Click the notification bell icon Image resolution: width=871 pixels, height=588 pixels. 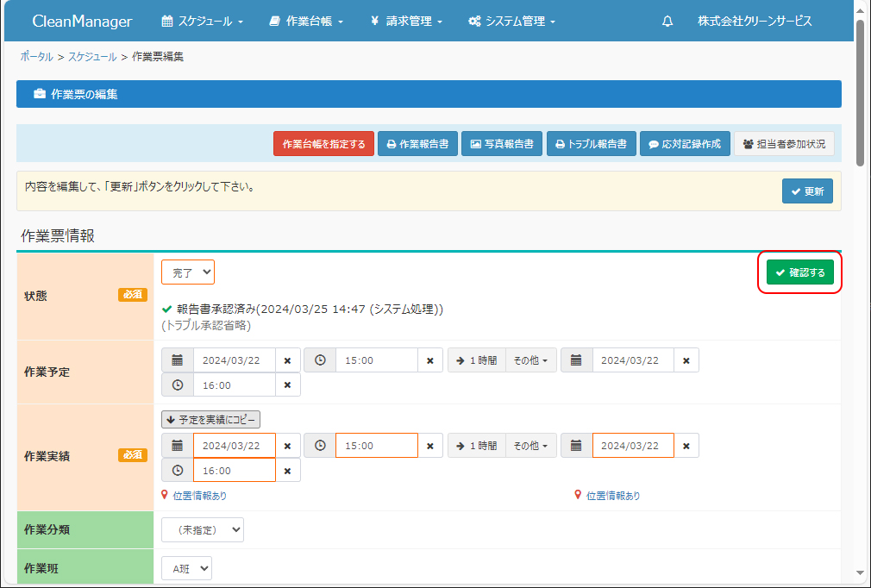click(x=667, y=22)
